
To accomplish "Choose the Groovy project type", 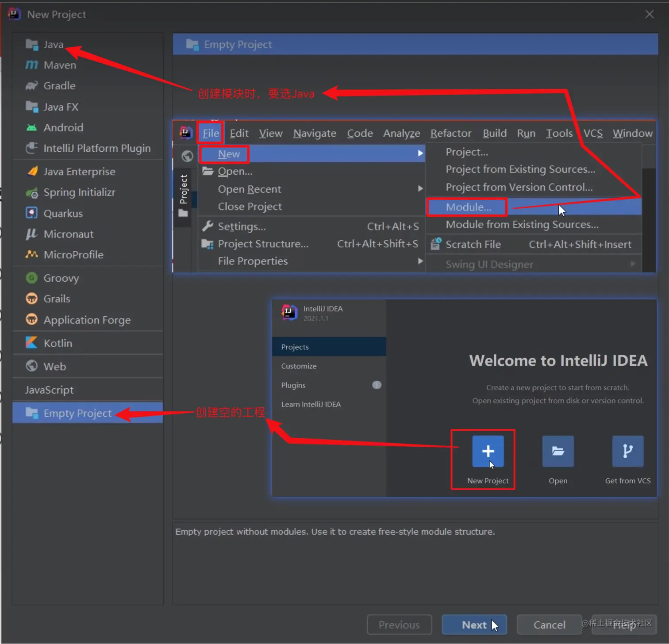I will 88,278.
